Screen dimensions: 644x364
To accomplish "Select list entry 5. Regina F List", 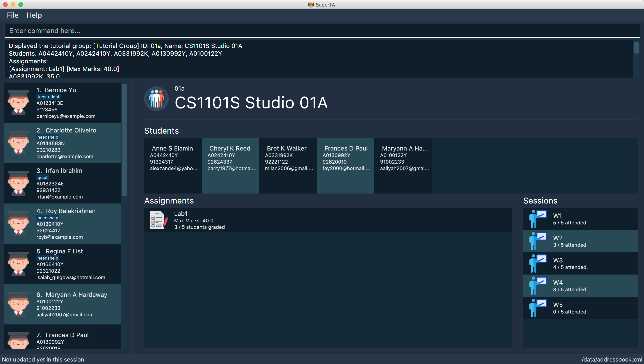I will [x=63, y=264].
